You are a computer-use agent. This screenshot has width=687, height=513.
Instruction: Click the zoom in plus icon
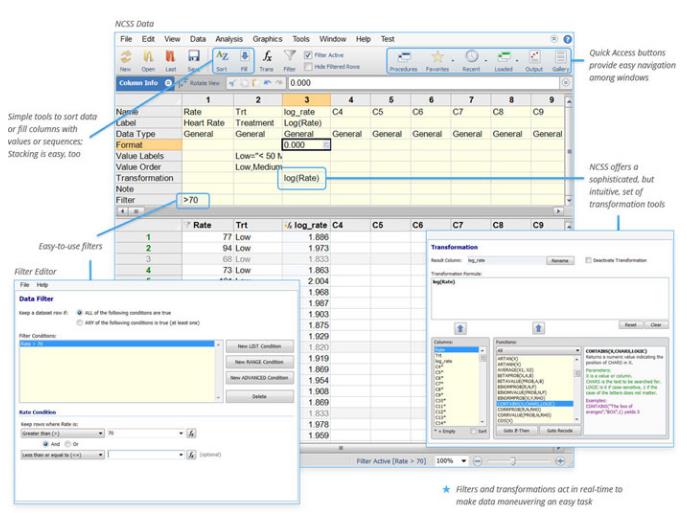pos(560,461)
